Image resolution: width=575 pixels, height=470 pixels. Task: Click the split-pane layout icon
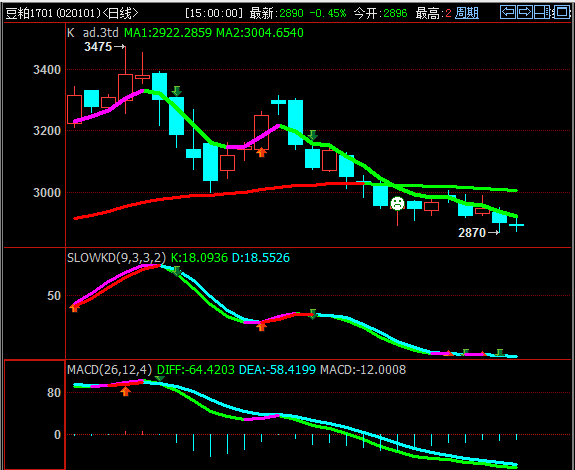point(542,12)
